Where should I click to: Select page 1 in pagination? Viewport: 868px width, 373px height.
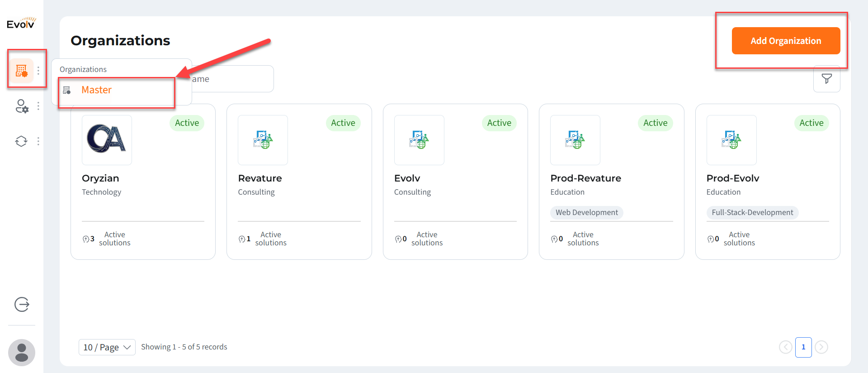coord(803,347)
